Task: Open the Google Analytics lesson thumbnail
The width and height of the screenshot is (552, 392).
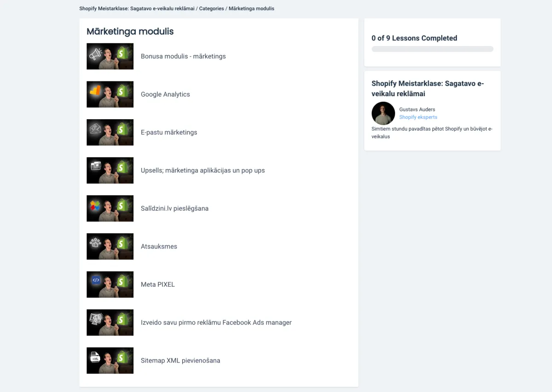Action: click(110, 94)
